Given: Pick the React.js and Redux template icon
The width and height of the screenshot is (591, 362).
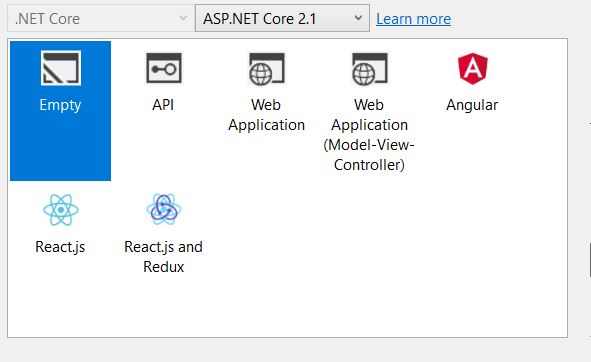Looking at the screenshot, I should pos(164,209).
